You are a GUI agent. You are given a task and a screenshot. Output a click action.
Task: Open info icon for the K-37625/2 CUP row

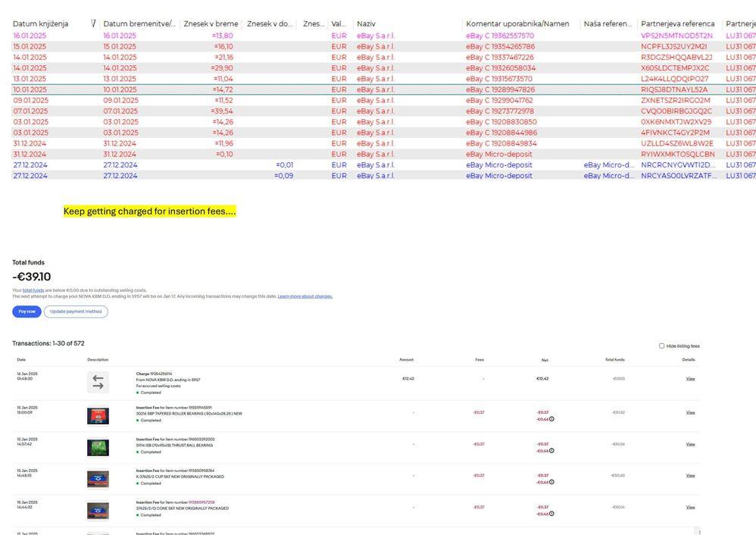[551, 482]
